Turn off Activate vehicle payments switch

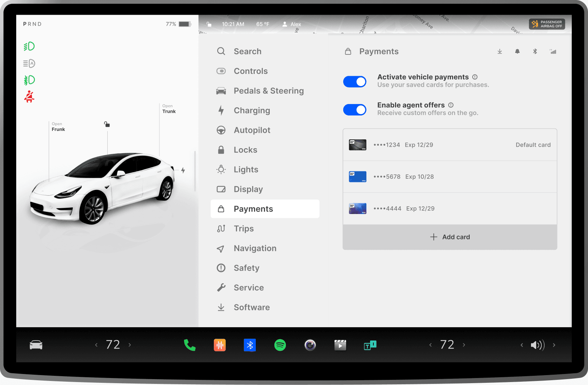(355, 82)
